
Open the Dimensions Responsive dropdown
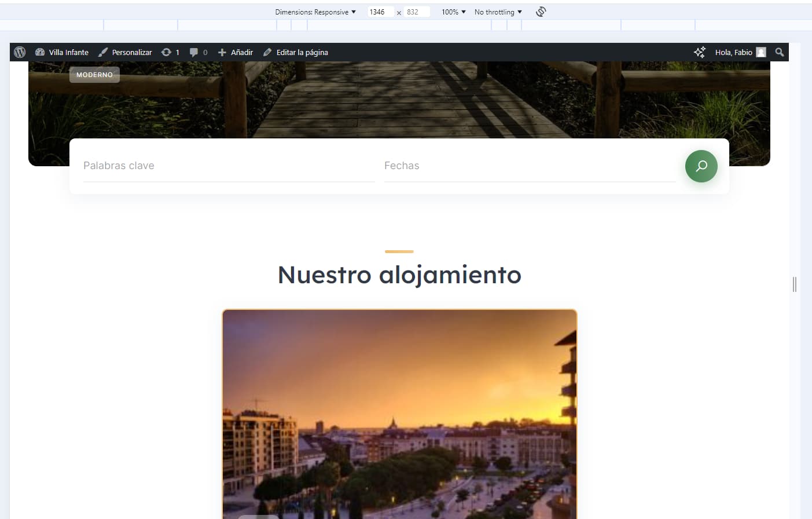[315, 12]
